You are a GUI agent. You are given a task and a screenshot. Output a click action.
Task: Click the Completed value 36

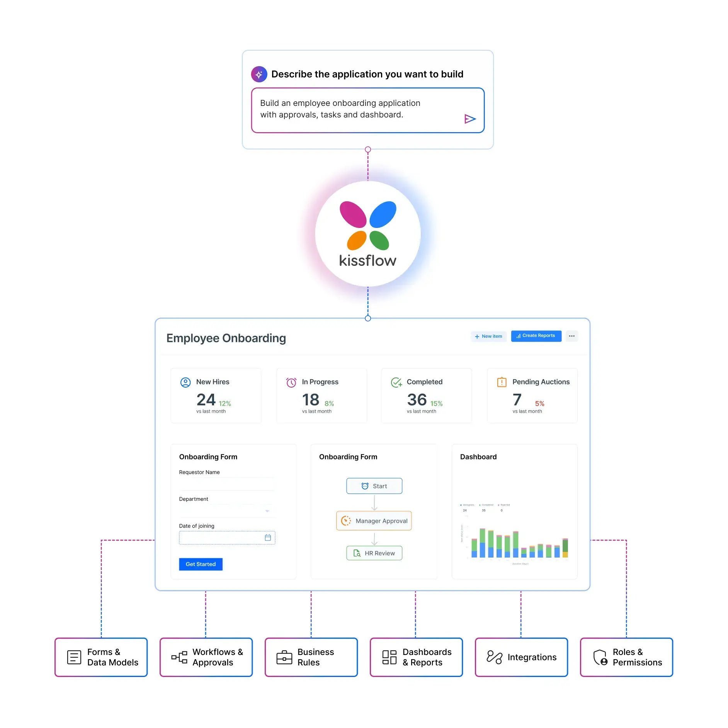417,400
